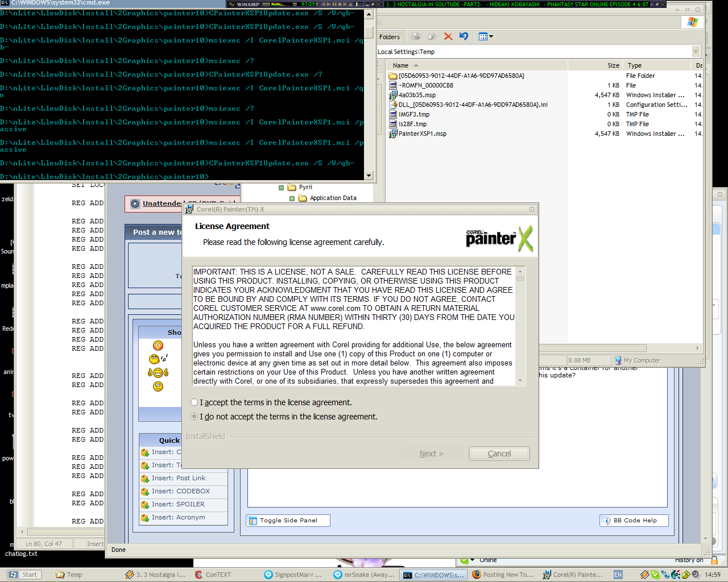Collapse the Pyrii folder in the tree

point(281,188)
